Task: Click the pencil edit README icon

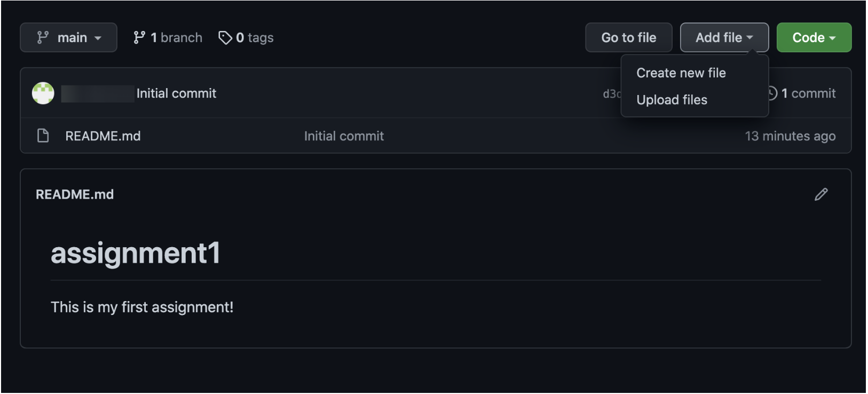Action: tap(821, 194)
